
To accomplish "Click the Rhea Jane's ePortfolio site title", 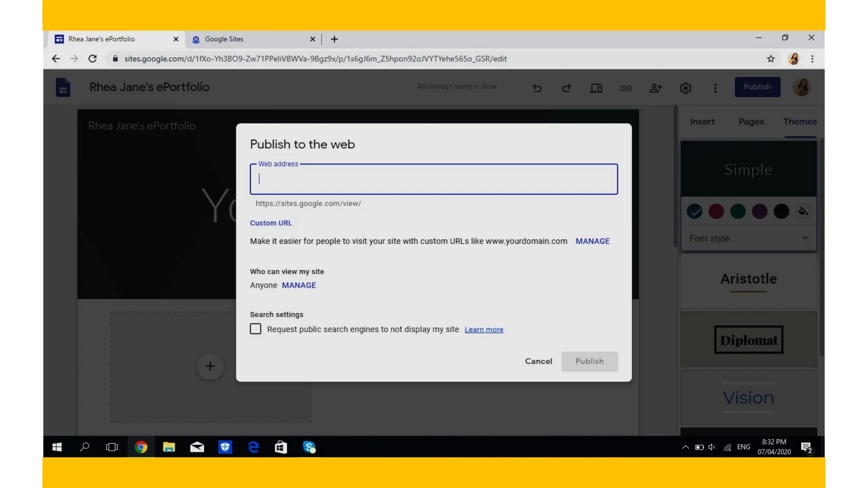I will (149, 87).
